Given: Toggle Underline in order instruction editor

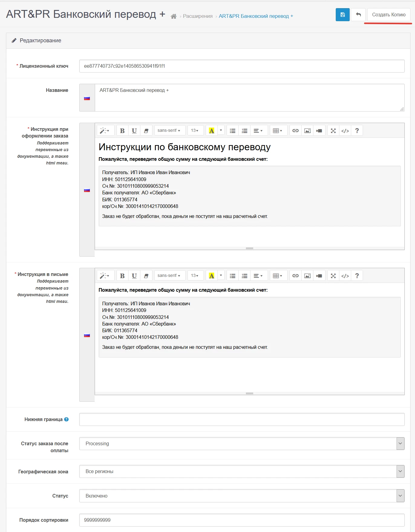Looking at the screenshot, I should point(134,131).
